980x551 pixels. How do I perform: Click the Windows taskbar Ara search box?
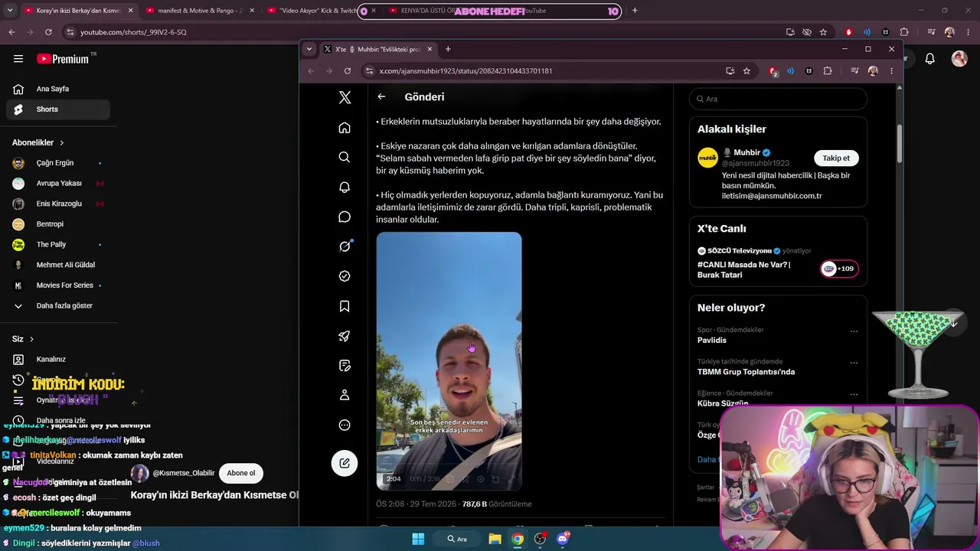click(x=456, y=539)
